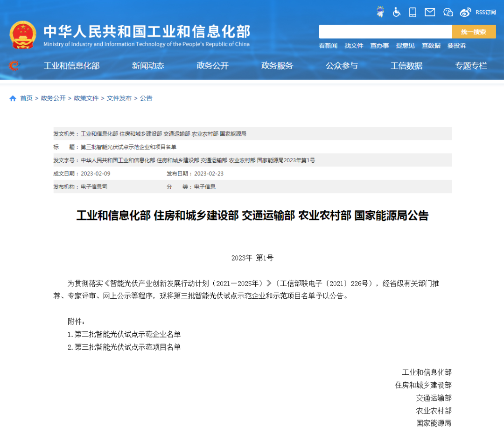Click the WeChat icon in header
This screenshot has width=504, height=427.
click(448, 12)
